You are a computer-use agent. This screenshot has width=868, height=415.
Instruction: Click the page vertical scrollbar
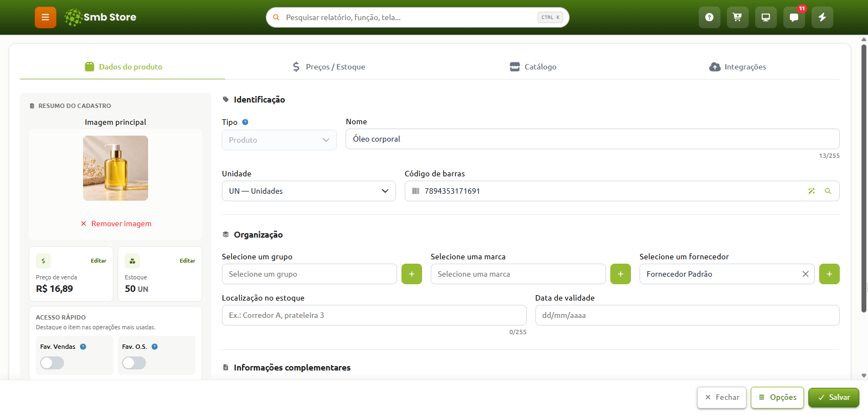[864, 179]
